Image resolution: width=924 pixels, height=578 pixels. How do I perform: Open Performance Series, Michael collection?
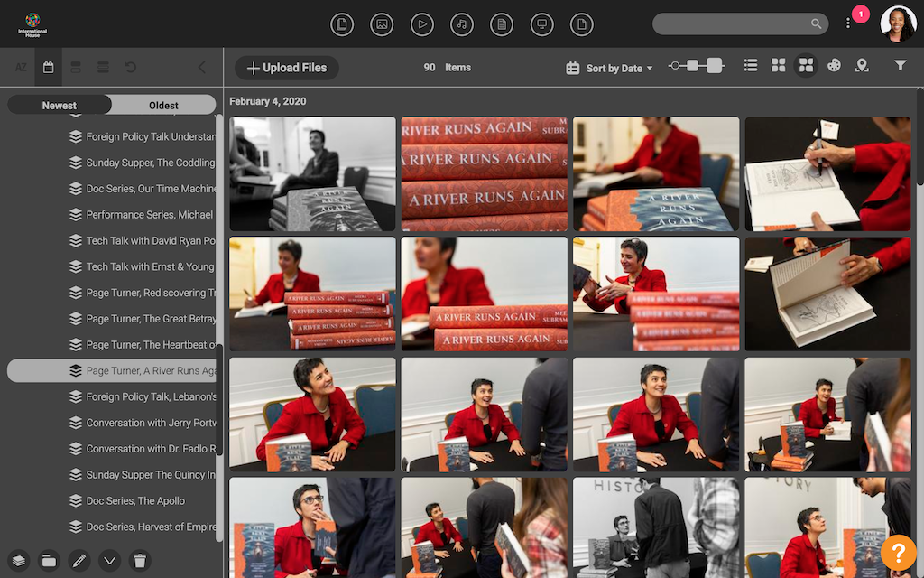pyautogui.click(x=142, y=215)
